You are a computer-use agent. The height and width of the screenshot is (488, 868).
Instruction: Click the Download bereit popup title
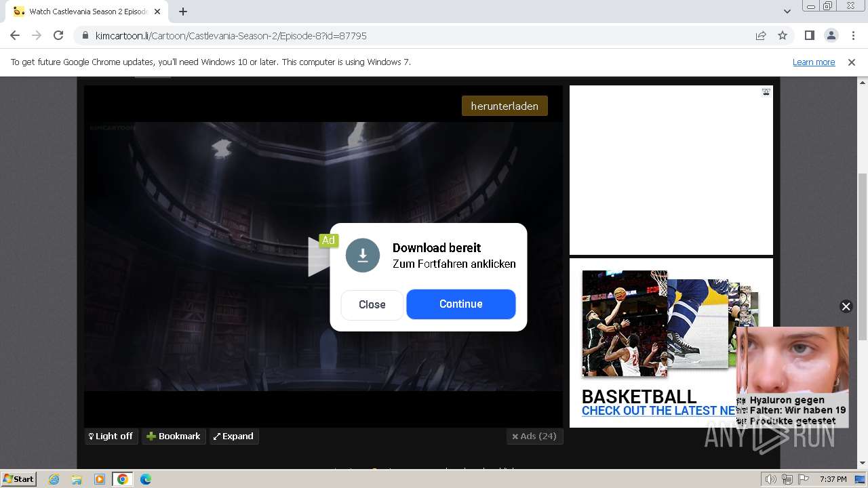click(437, 248)
